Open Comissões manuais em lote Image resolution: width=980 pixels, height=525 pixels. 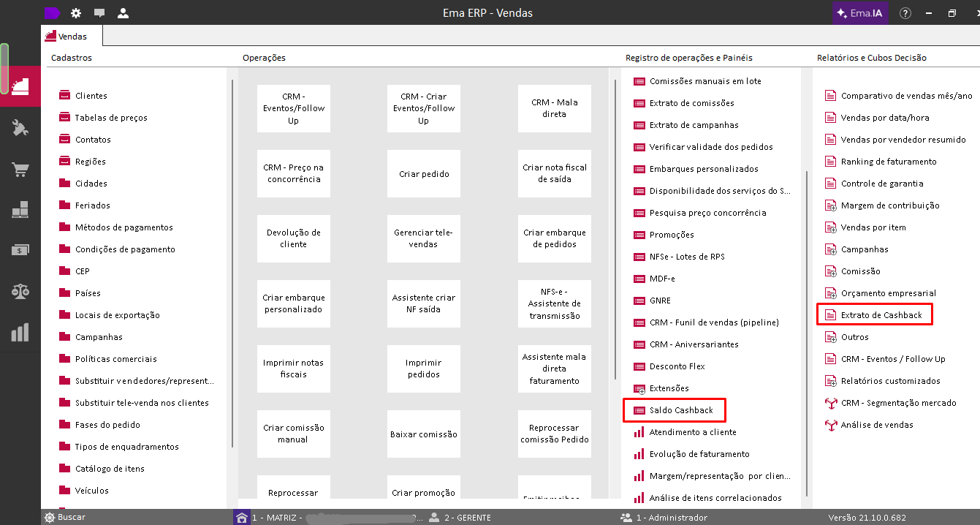click(x=705, y=81)
